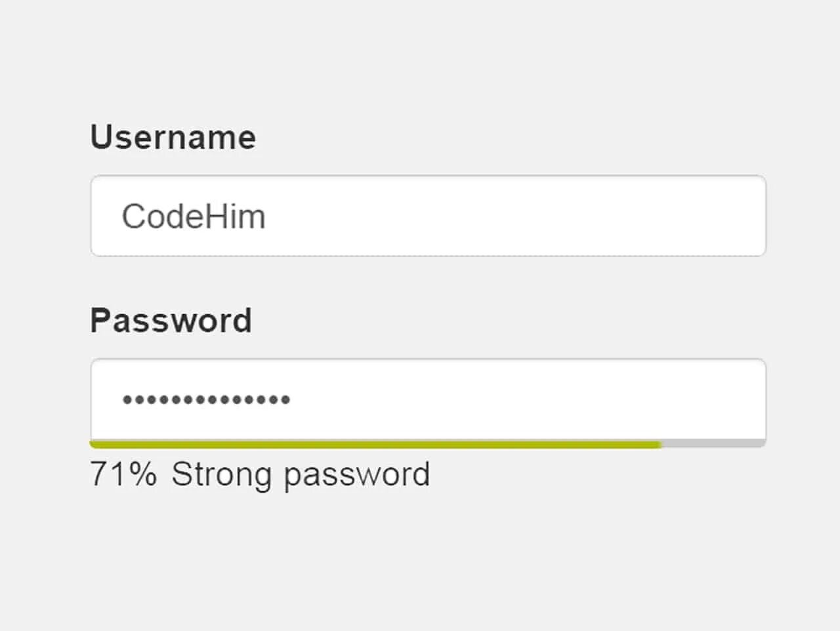Place cursor after the last password dot
This screenshot has width=840, height=631.
291,399
